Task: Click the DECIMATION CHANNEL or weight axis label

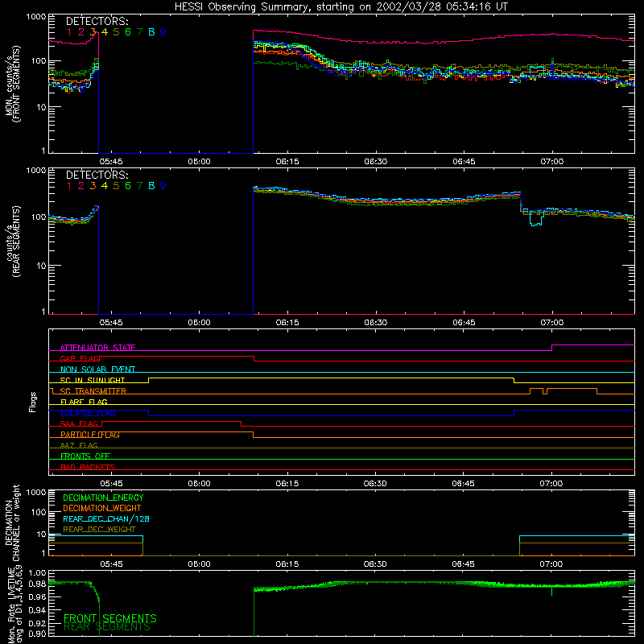Action: tap(12, 522)
